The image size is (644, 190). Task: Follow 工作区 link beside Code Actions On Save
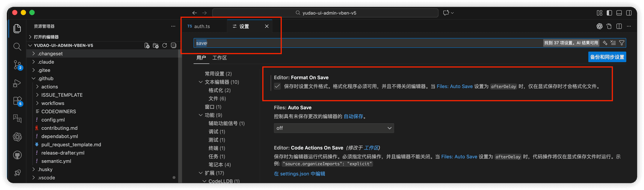point(371,148)
